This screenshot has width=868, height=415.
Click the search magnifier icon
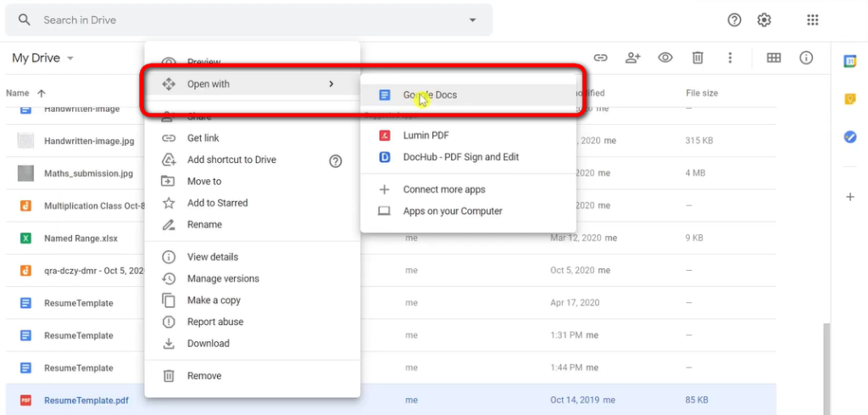tap(24, 20)
